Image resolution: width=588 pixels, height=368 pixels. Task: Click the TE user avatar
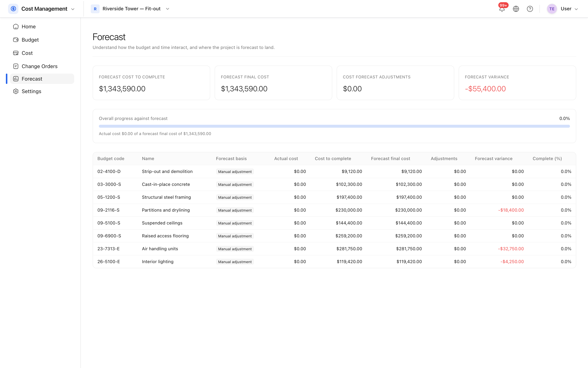coord(552,9)
